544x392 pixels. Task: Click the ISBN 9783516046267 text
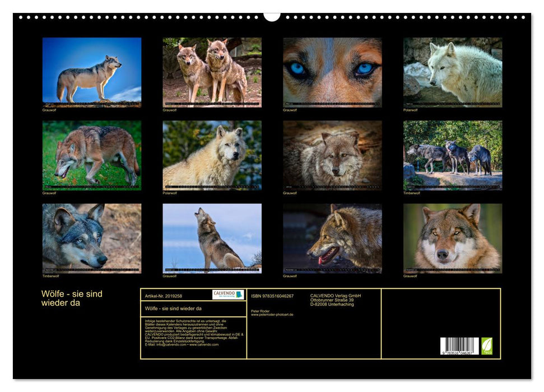[272, 296]
